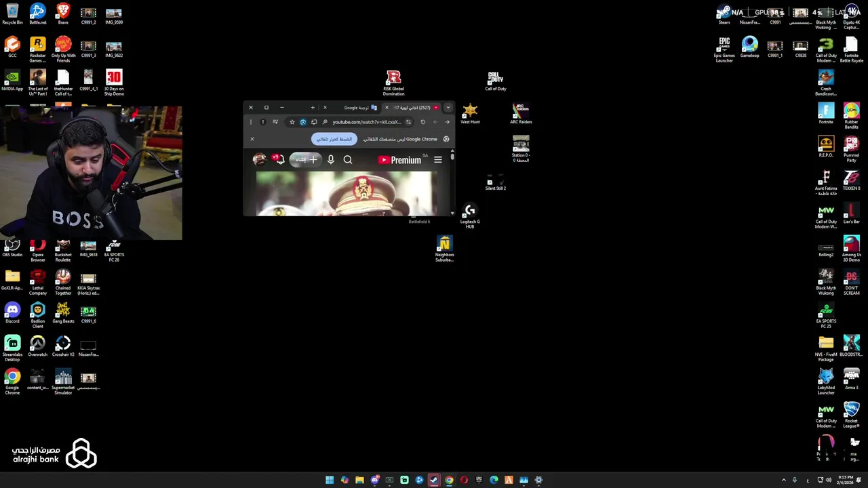Select R.E.P.O. desktop icon
Image resolution: width=868 pixels, height=488 pixels.
826,147
